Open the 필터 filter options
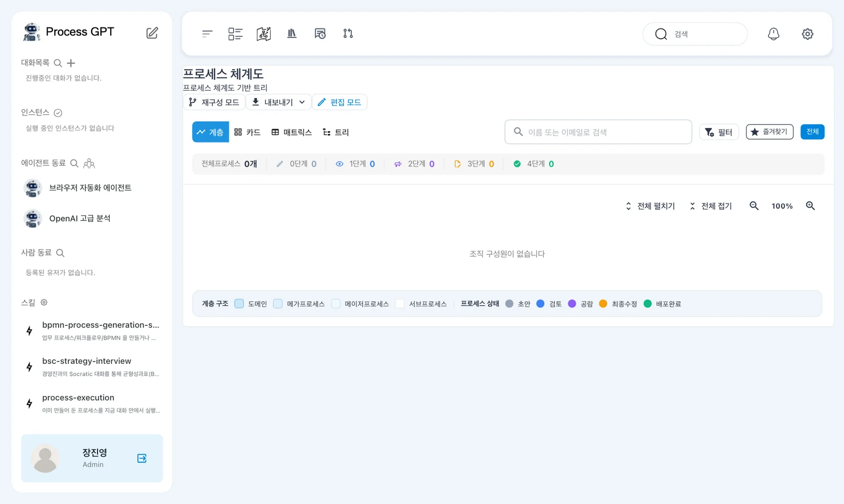Screen dimensions: 844x504 (x=719, y=132)
